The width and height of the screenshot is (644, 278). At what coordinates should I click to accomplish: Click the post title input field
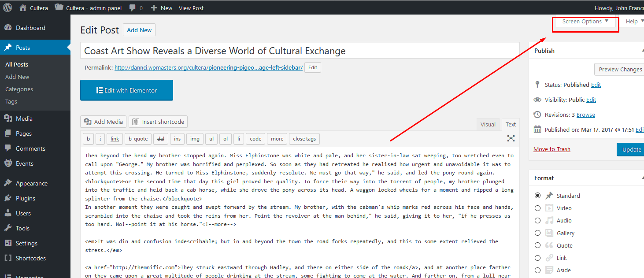[300, 51]
